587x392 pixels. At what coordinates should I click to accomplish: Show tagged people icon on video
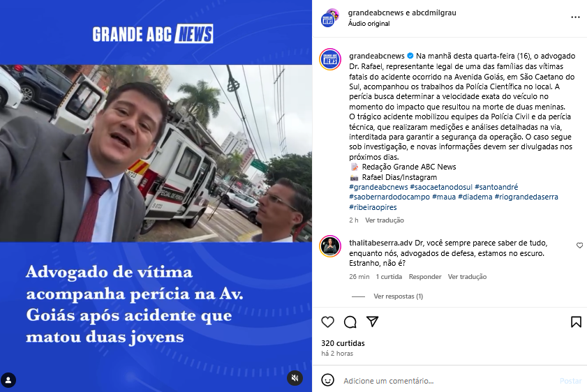pos(8,380)
